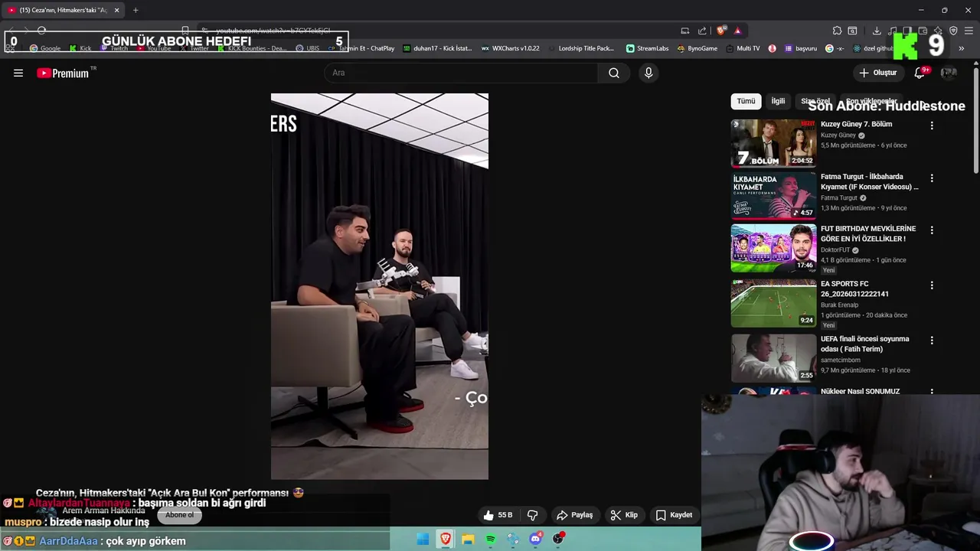The image size is (980, 551).
Task: Click the Nükleer Nasıl SONUMUZ title
Action: point(860,391)
